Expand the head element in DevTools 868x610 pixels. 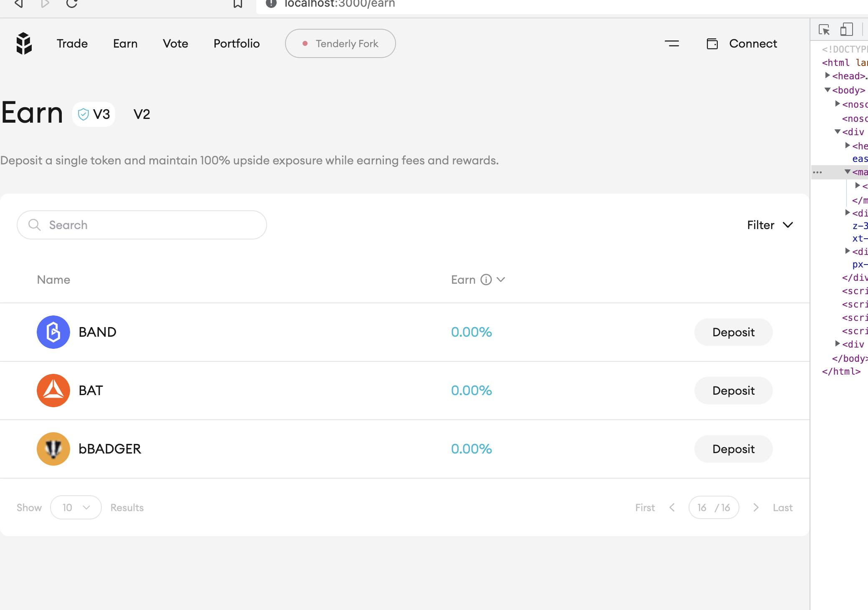point(828,76)
